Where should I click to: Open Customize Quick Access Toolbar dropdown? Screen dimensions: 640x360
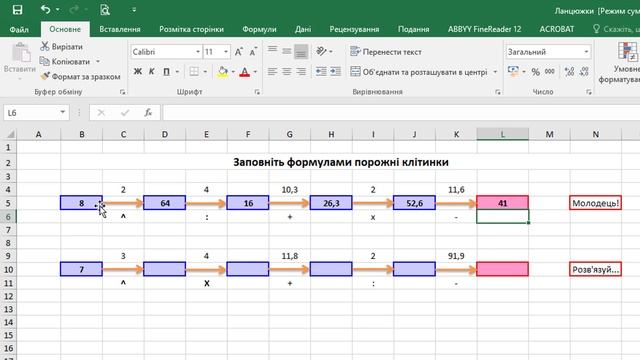pyautogui.click(x=134, y=10)
